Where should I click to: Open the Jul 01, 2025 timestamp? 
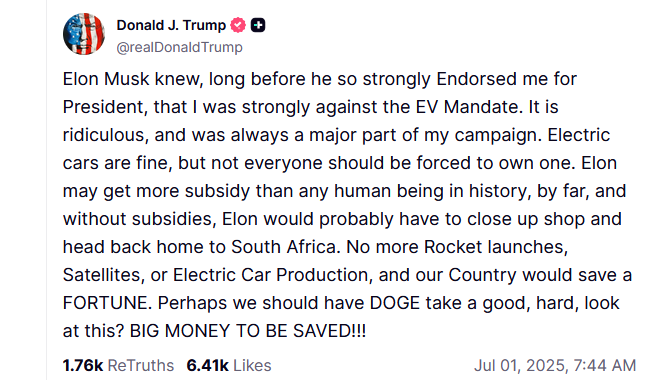pyautogui.click(x=555, y=366)
